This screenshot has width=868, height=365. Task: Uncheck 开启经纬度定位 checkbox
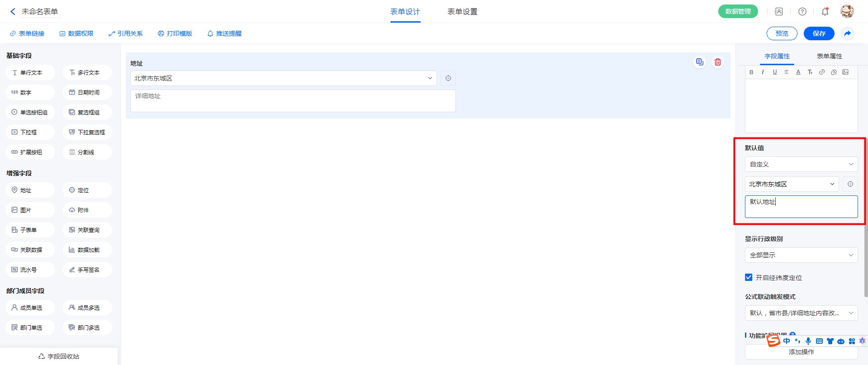[x=749, y=277]
